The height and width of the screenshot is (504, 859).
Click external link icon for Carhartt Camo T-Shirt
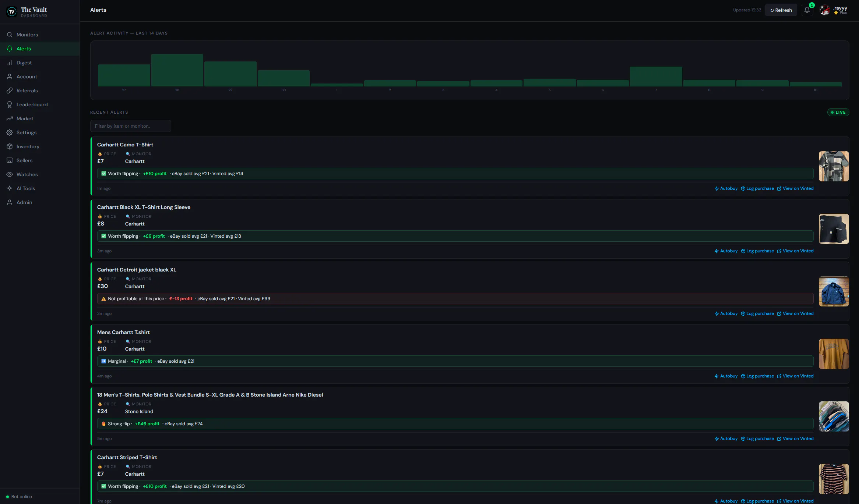click(779, 189)
